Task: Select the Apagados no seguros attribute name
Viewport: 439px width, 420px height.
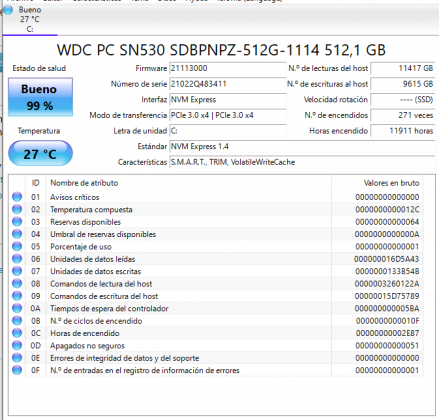Action: click(87, 346)
